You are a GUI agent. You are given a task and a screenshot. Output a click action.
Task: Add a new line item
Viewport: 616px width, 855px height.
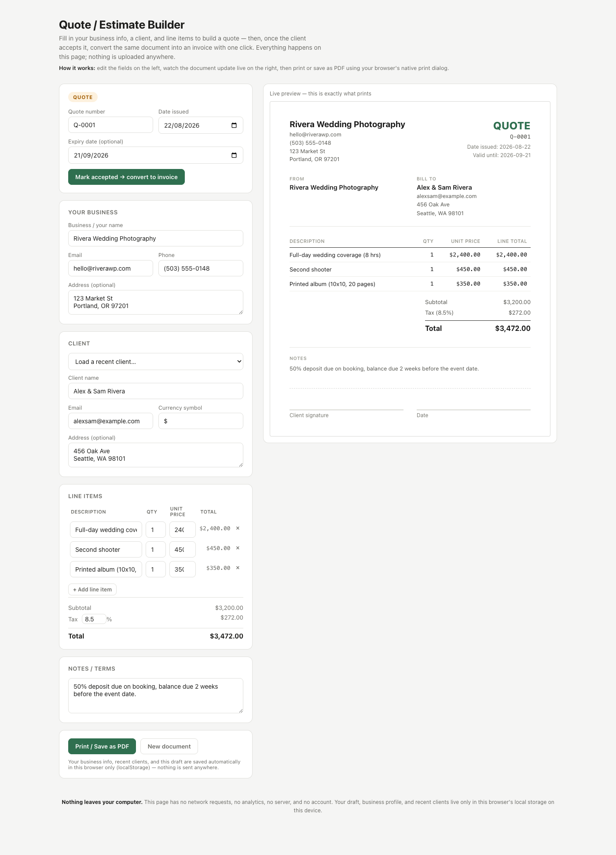tap(92, 590)
